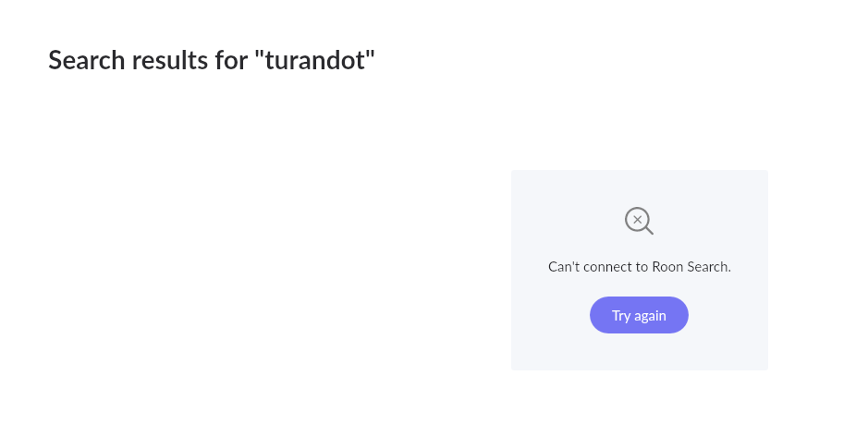Click the word "Try" on the purple button
The width and height of the screenshot is (868, 436).
pyautogui.click(x=621, y=316)
